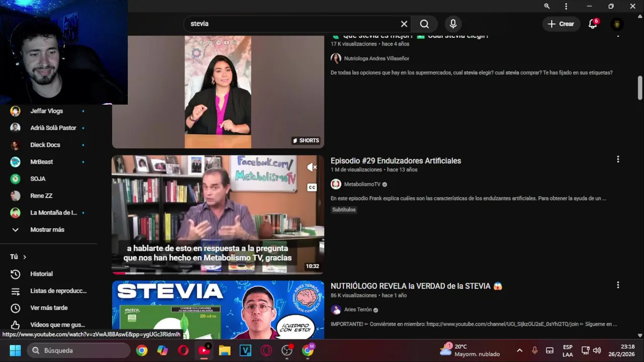Screen dimensions: 644x362
Task: Expand the Tú section
Action: [x=18, y=257]
